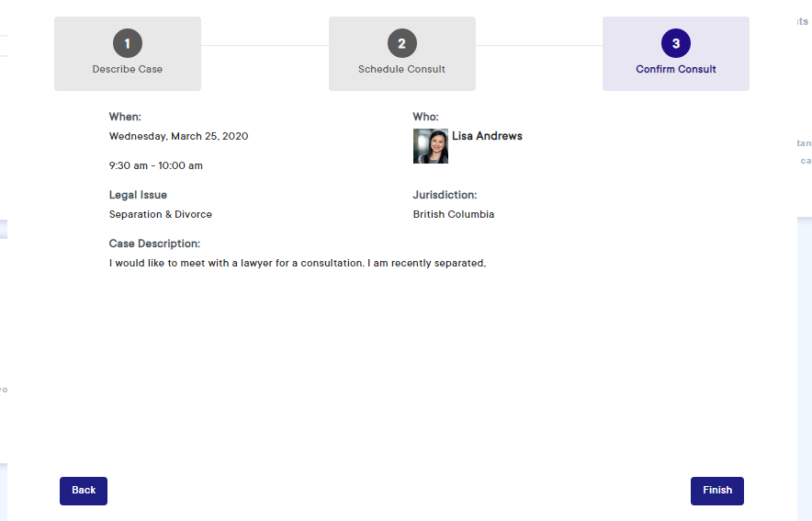812x521 pixels.
Task: Click the "Legal Issue" heading
Action: click(138, 195)
